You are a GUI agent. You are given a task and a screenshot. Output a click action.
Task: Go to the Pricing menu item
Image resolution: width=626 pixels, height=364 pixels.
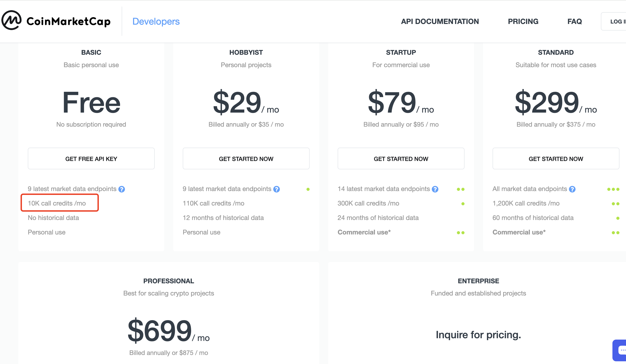pos(523,21)
